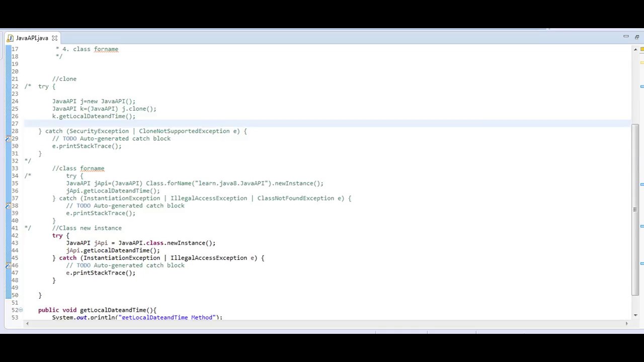Click the TODO task marker on line 29
The image size is (644, 362).
(8, 139)
